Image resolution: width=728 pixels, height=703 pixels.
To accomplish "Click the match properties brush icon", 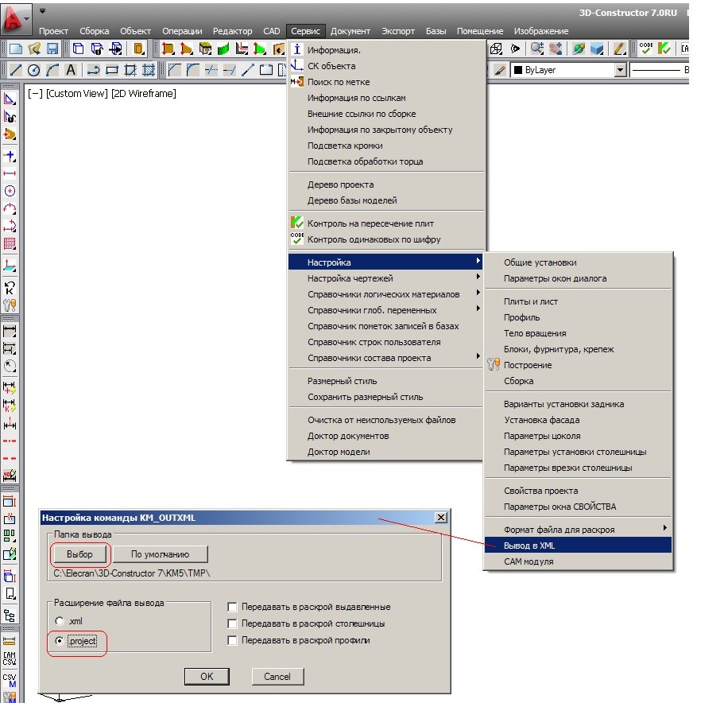I will pos(500,70).
